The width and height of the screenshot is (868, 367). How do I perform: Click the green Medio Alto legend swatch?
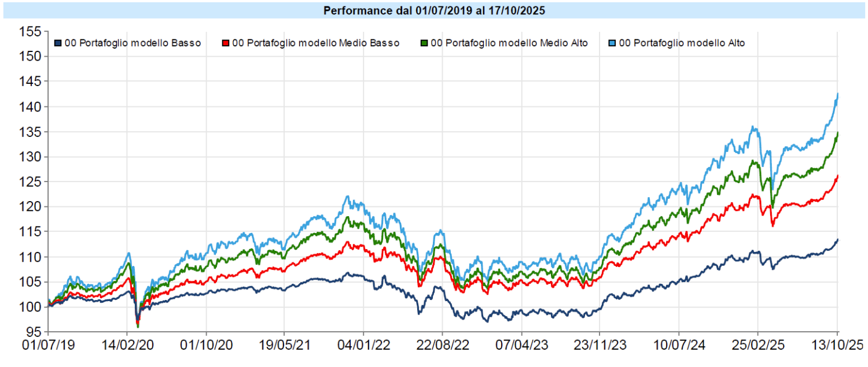[x=425, y=43]
